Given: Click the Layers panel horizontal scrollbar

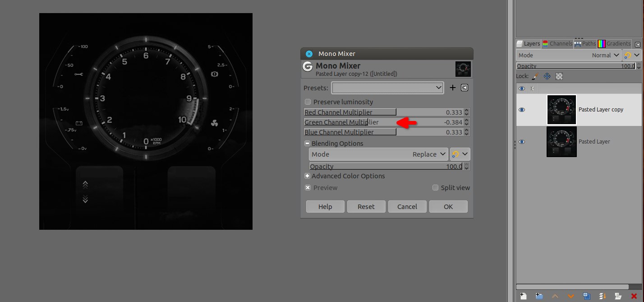Looking at the screenshot, I should click(x=572, y=287).
